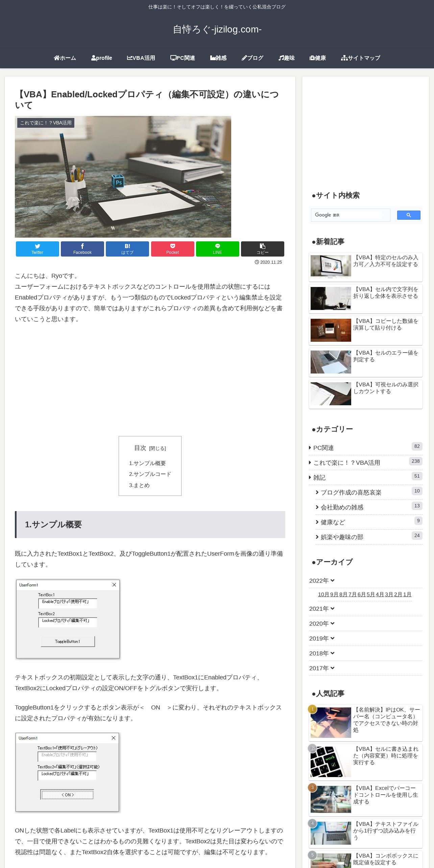
Task: Click the second UserForm1 screenshot showing < ON >
Action: point(68,772)
